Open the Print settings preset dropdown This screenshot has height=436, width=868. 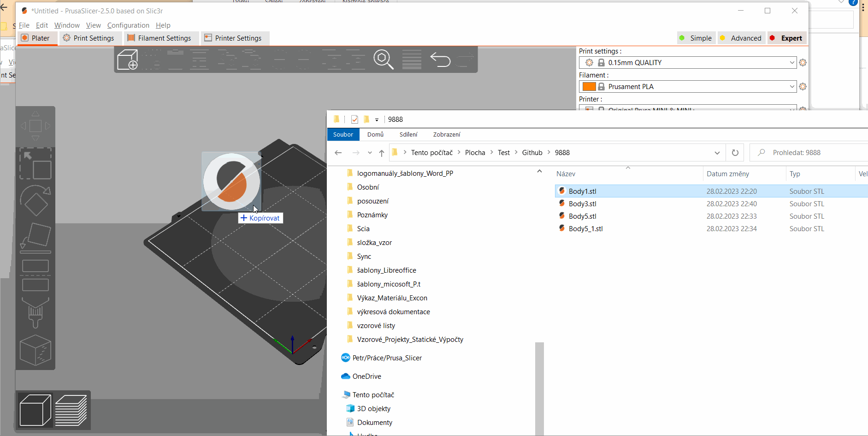pyautogui.click(x=791, y=62)
